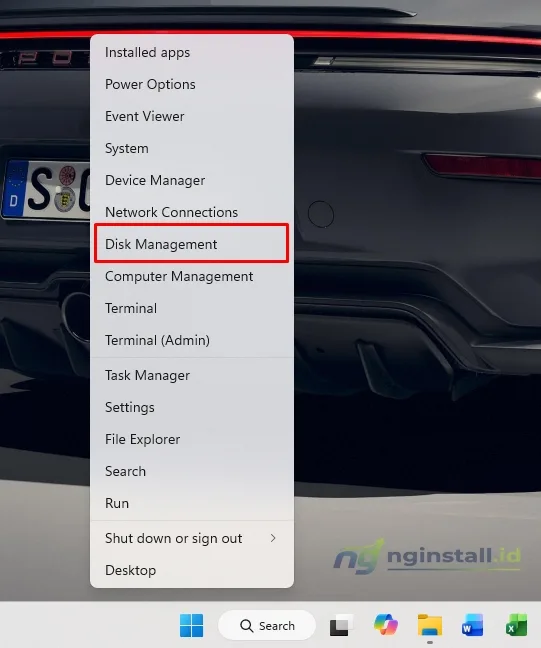Click the Windows Start button
Screen dimensions: 541x648
point(191,625)
